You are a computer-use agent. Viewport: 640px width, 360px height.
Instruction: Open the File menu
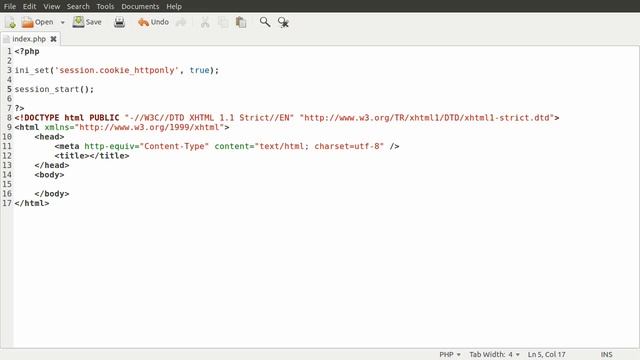click(x=10, y=7)
